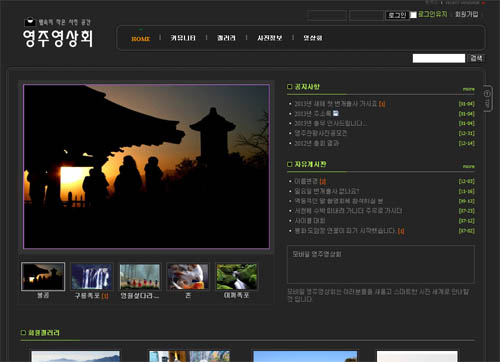Select the waterfall 구룡폭포 thumbnail
The height and width of the screenshot is (362, 500).
(91, 277)
